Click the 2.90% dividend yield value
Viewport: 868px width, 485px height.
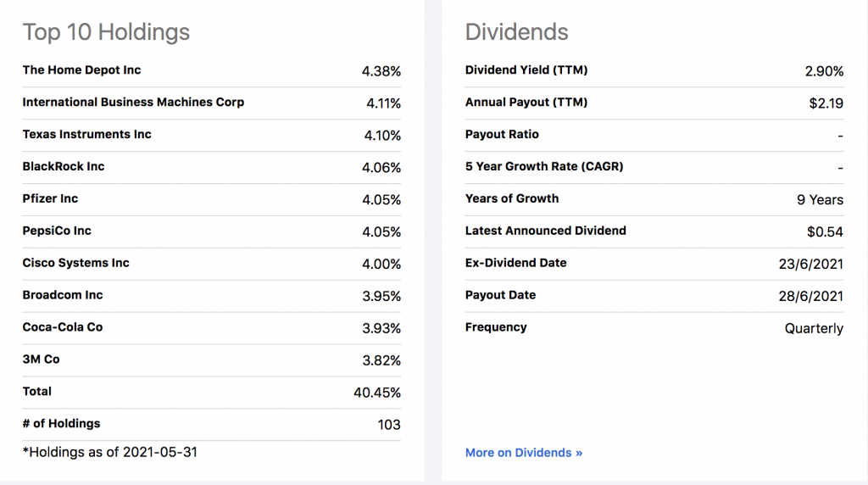click(824, 71)
